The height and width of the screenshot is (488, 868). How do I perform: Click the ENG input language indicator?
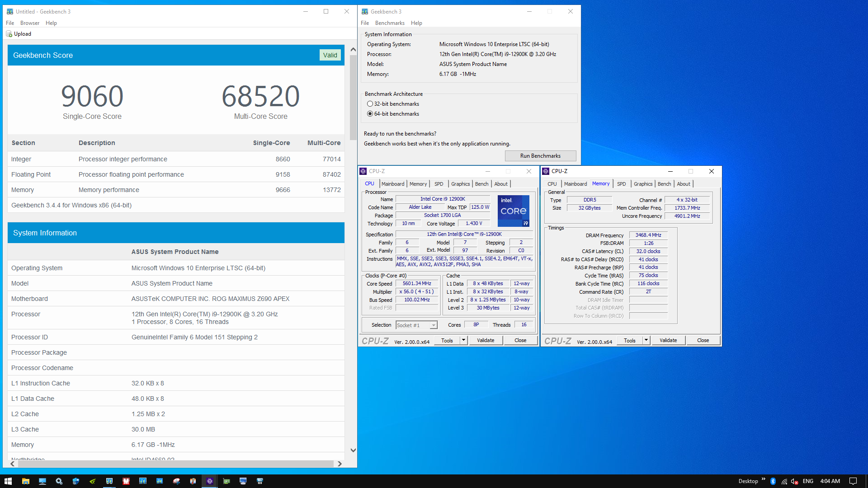tap(808, 481)
